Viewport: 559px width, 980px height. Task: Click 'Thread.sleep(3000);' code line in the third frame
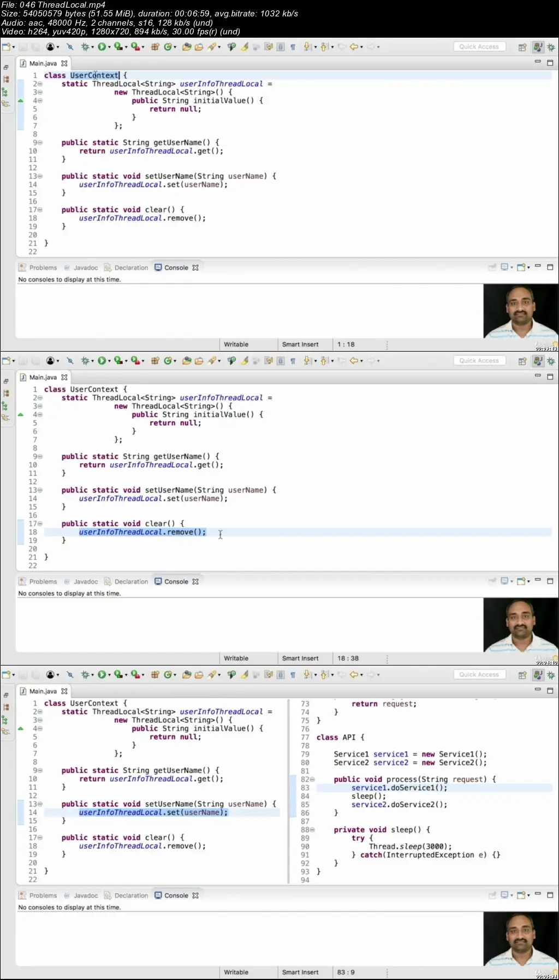(x=410, y=847)
